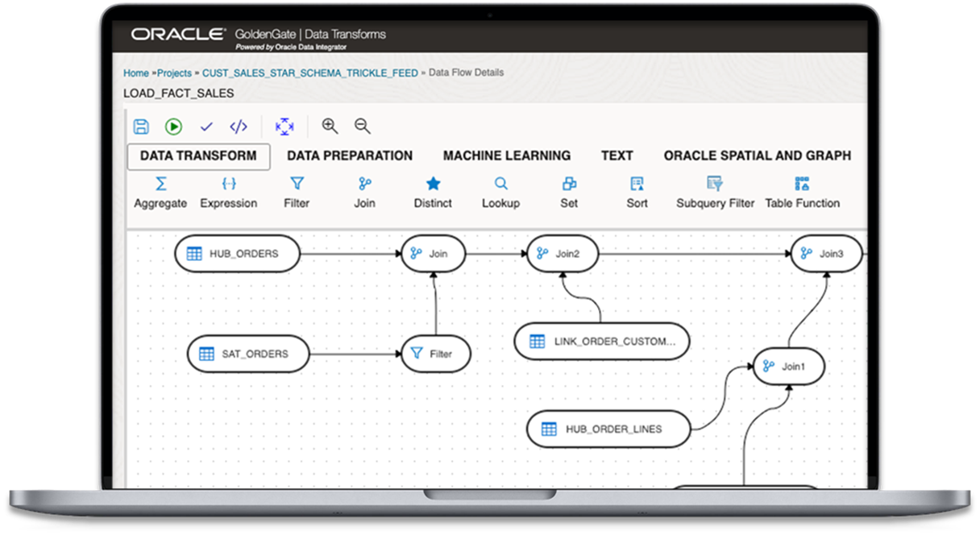Image resolution: width=980 pixels, height=535 pixels.
Task: Select the HUB_ORDERS node
Action: click(x=238, y=253)
